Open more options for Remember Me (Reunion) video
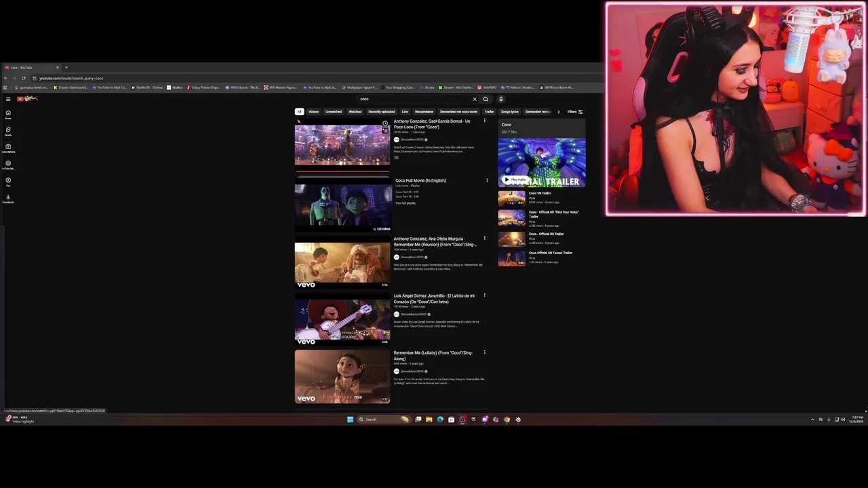868x488 pixels. (x=484, y=239)
